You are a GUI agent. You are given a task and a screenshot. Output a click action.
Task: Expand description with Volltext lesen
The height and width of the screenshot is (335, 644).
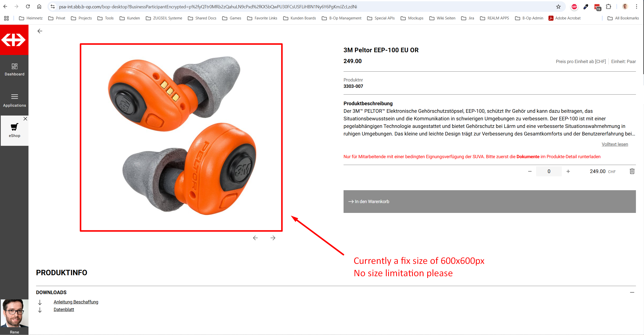point(615,144)
